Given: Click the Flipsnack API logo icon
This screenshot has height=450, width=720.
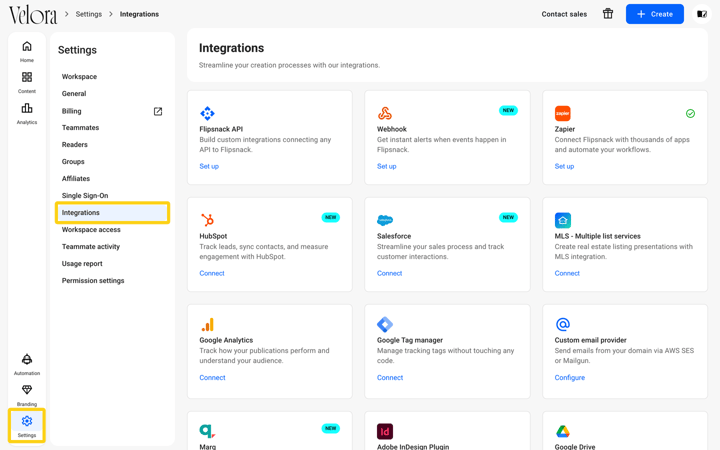Looking at the screenshot, I should (x=208, y=113).
